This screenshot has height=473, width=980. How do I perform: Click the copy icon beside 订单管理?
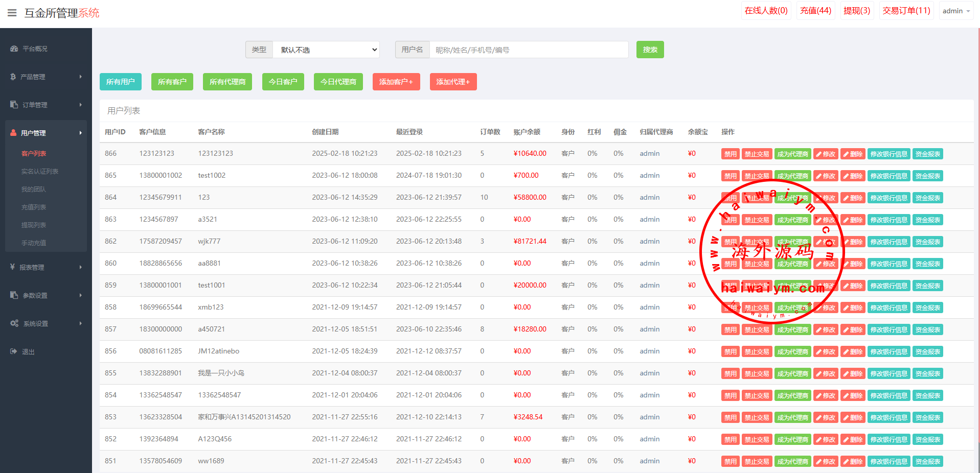14,105
